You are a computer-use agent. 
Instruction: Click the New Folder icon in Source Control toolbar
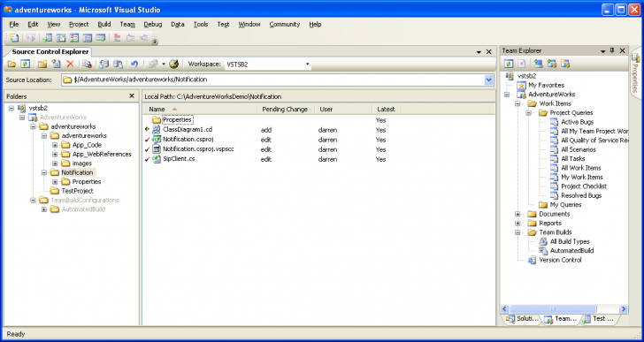coord(42,65)
